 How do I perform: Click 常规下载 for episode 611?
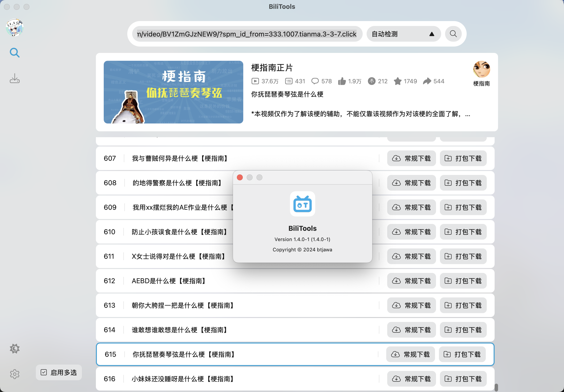coord(411,256)
